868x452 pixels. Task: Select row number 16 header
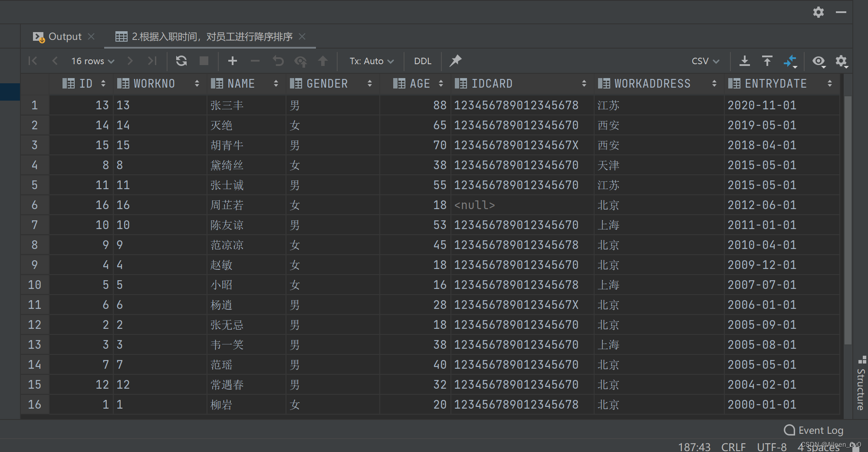[x=35, y=404]
